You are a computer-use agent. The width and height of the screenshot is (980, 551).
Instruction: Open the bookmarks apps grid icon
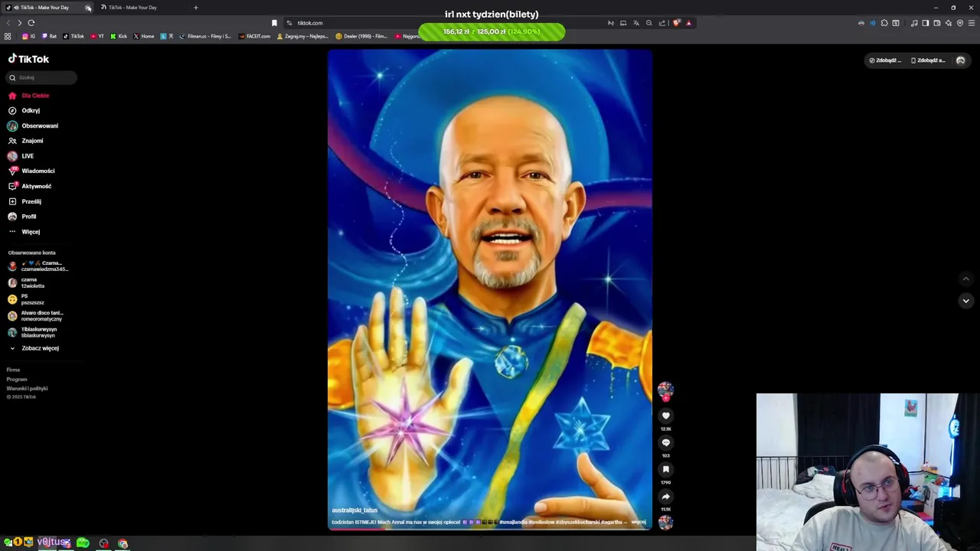pos(8,36)
